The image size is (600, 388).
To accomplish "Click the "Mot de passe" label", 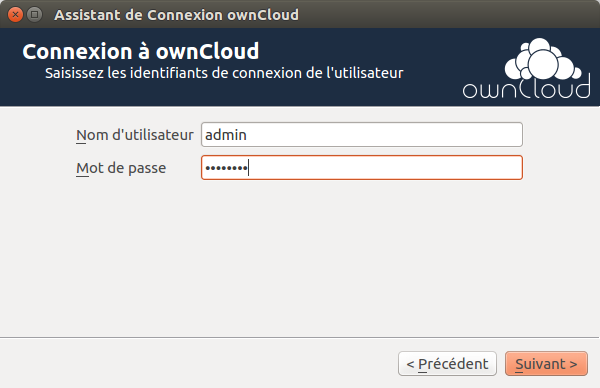I will point(121,168).
